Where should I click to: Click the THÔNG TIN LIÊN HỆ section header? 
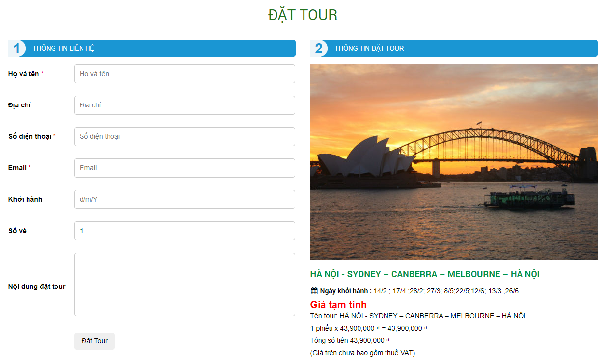point(152,48)
